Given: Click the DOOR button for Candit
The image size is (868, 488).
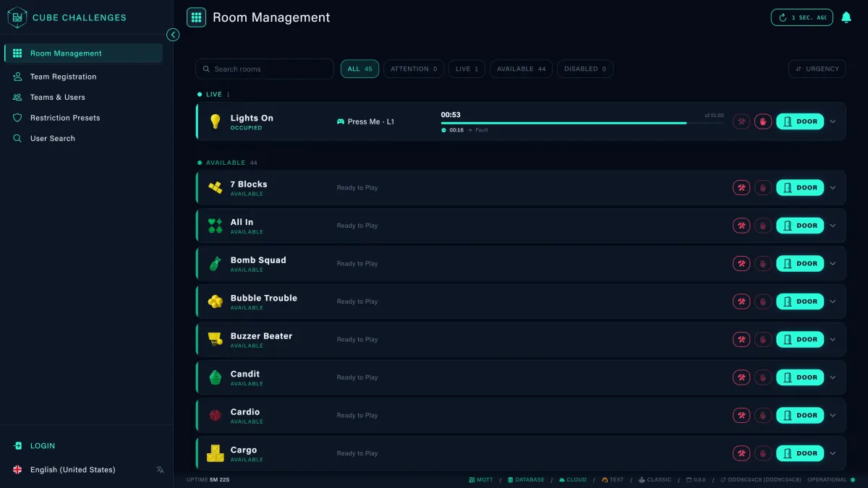Looking at the screenshot, I should [x=800, y=377].
